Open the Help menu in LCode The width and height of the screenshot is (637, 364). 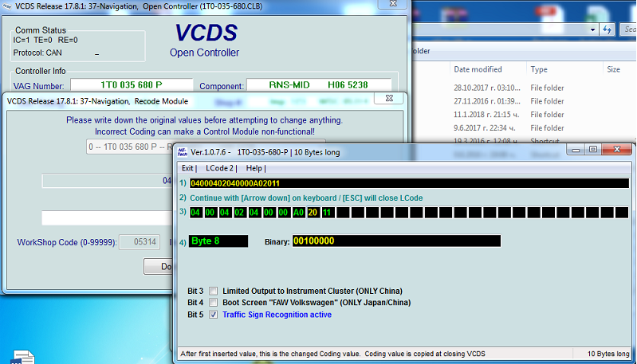254,168
